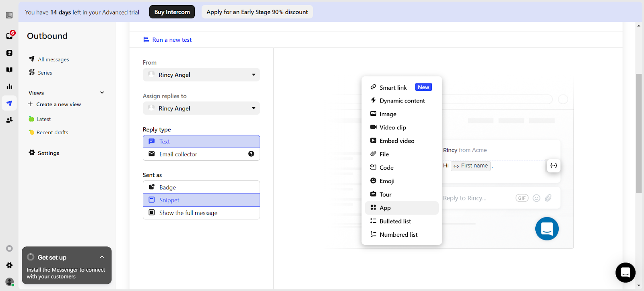
Task: Click the attachment paperclip in reply box
Action: (x=548, y=198)
